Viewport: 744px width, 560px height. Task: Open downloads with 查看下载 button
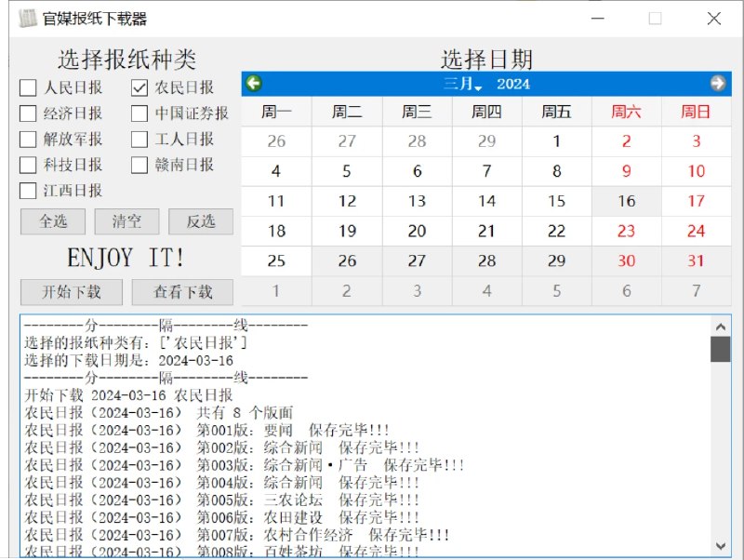click(182, 291)
